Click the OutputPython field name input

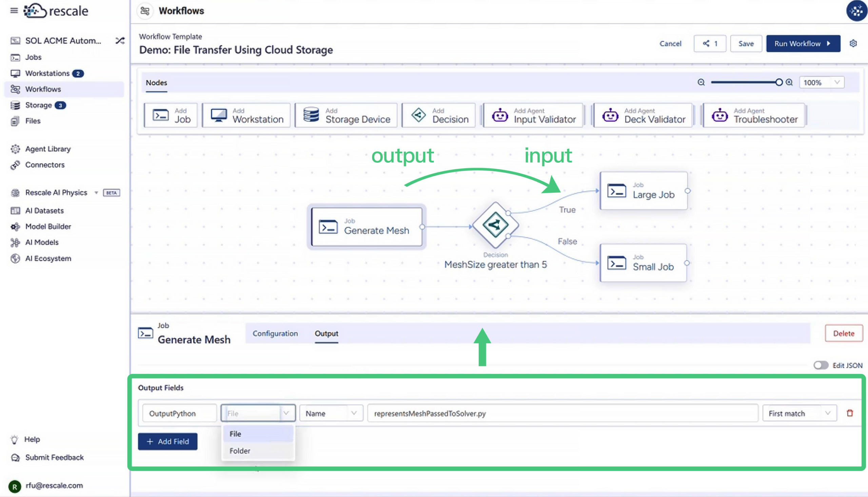coord(179,413)
